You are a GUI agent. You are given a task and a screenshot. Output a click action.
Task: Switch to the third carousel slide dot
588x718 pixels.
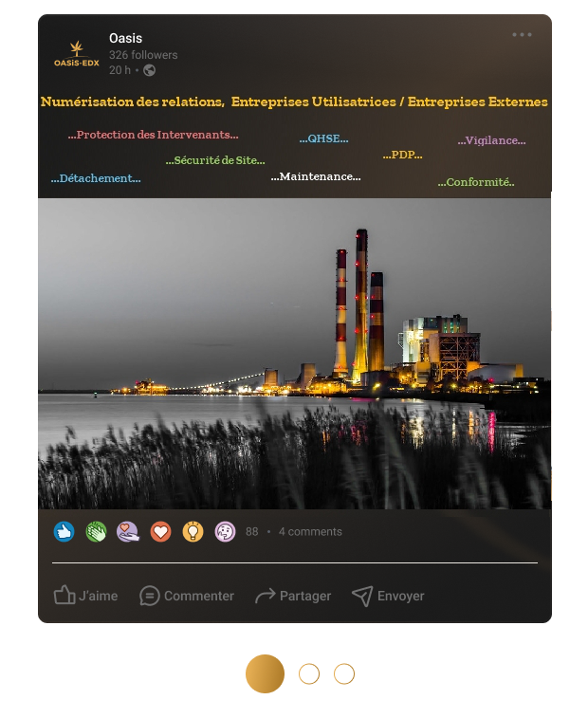pyautogui.click(x=344, y=673)
